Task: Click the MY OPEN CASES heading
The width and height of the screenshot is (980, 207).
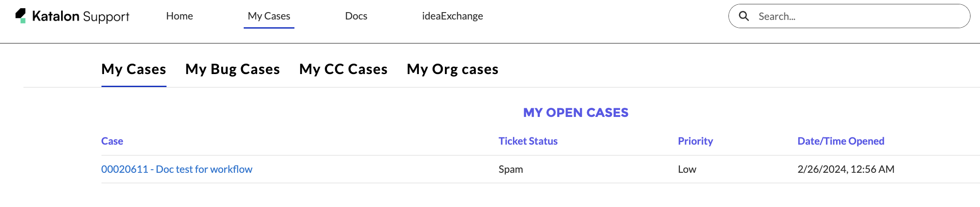Action: [575, 113]
